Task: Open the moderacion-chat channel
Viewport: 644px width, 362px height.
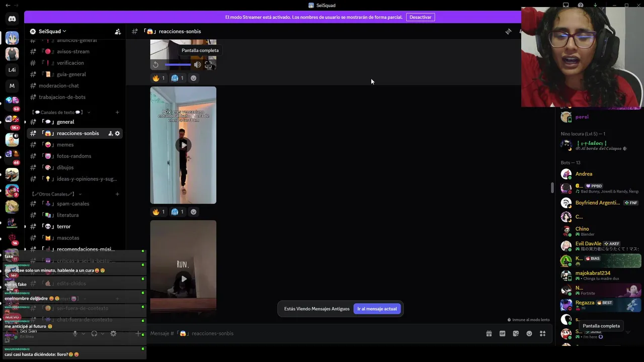Action: 74,85
